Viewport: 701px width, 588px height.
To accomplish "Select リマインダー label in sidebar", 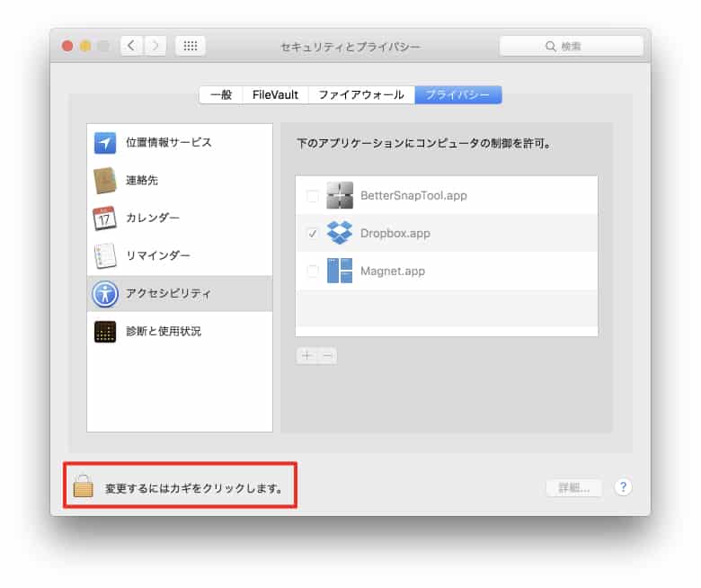I will pos(158,255).
